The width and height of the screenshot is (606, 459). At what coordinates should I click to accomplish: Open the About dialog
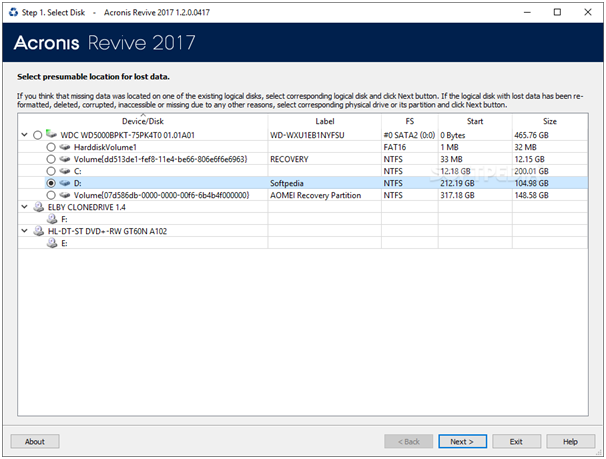[35, 442]
